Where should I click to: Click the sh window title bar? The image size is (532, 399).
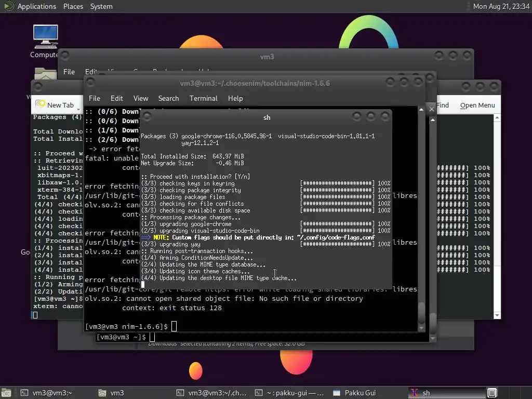point(267,117)
